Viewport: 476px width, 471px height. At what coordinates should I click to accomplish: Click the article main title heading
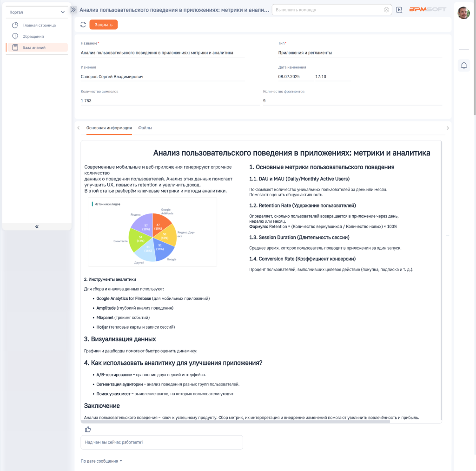(x=291, y=153)
